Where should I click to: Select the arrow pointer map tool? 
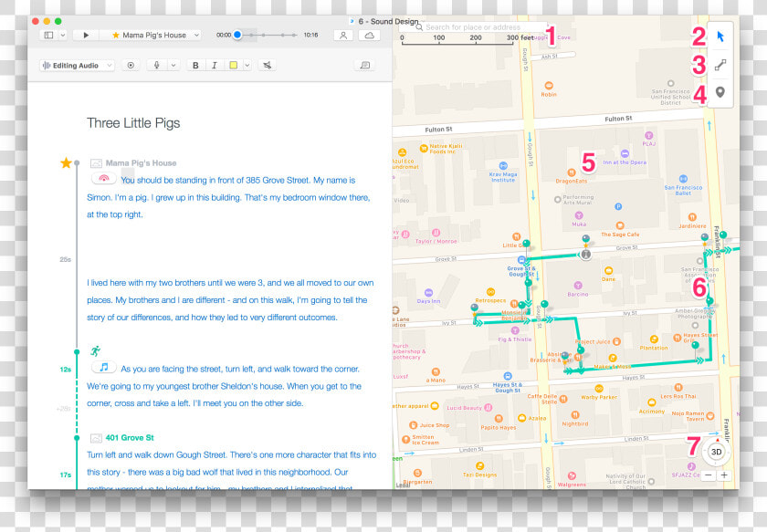pyautogui.click(x=720, y=37)
